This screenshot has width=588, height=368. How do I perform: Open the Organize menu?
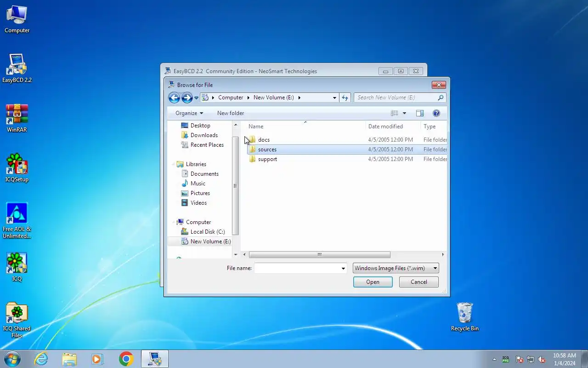189,113
